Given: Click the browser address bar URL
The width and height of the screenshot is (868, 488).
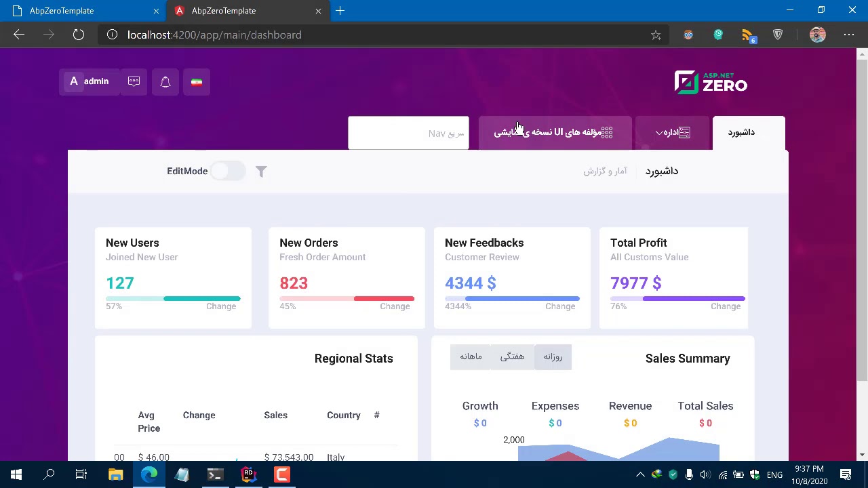Looking at the screenshot, I should click(x=214, y=35).
